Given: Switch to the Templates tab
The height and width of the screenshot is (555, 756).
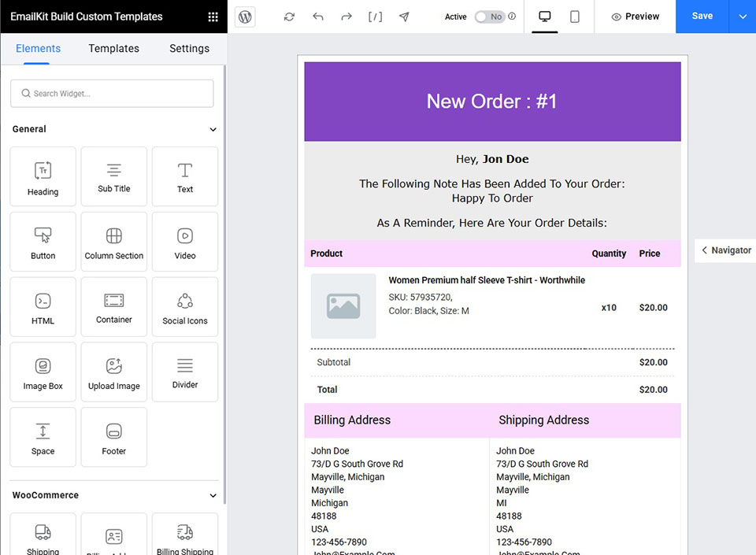Looking at the screenshot, I should point(113,48).
